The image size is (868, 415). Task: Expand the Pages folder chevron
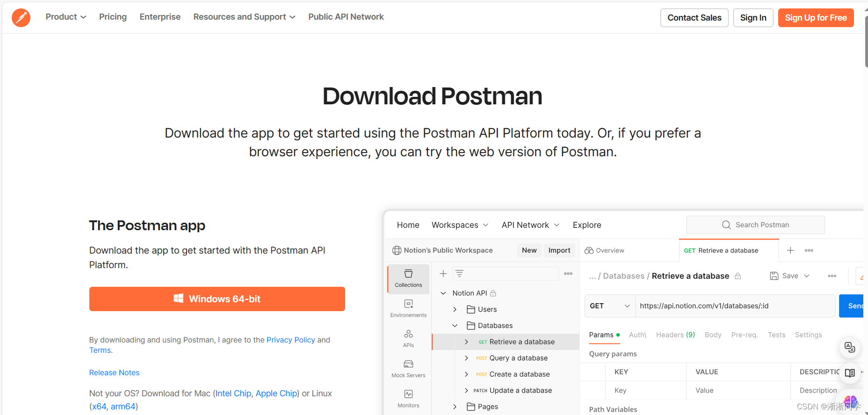click(x=455, y=407)
